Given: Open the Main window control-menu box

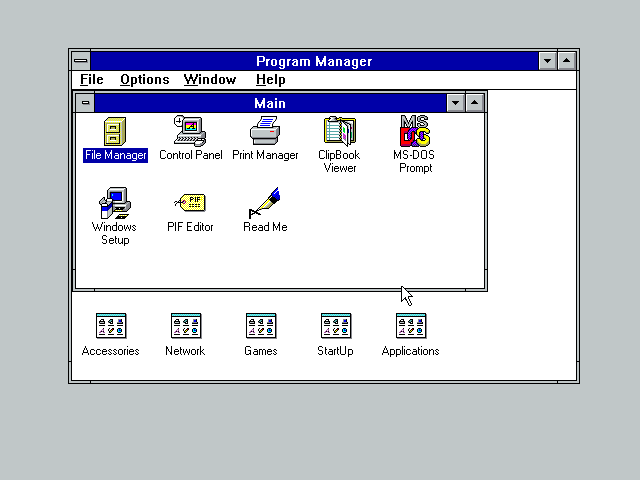Looking at the screenshot, I should click(x=85, y=103).
